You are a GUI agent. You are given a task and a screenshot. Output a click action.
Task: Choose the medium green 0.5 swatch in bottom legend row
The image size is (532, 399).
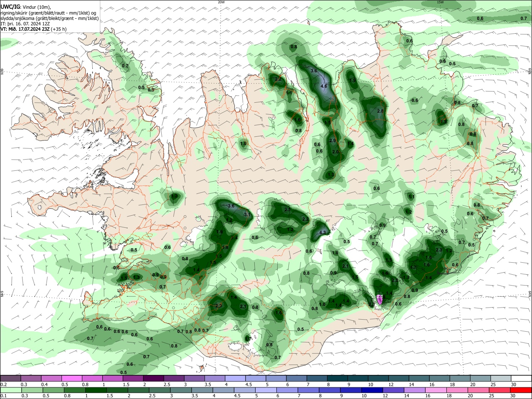(x=53, y=390)
